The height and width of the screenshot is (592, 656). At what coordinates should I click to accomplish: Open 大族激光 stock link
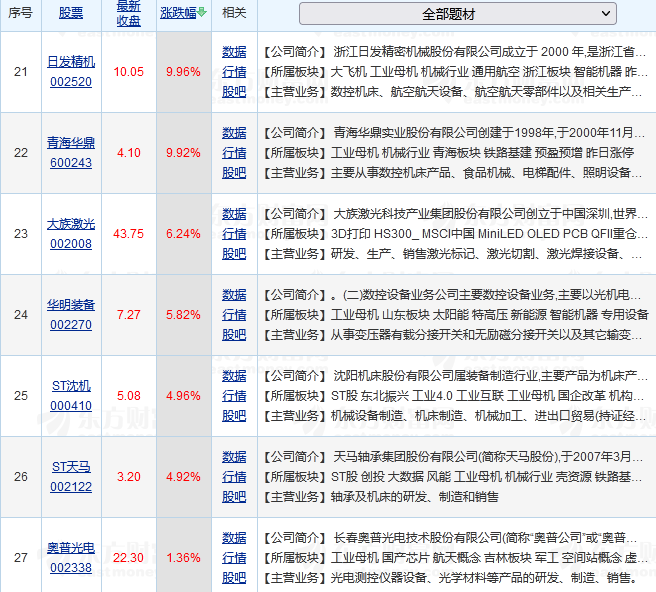(71, 224)
